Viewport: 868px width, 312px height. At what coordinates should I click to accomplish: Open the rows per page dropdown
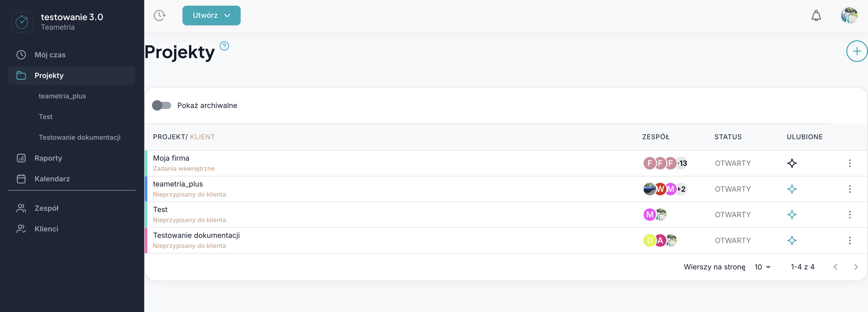763,267
